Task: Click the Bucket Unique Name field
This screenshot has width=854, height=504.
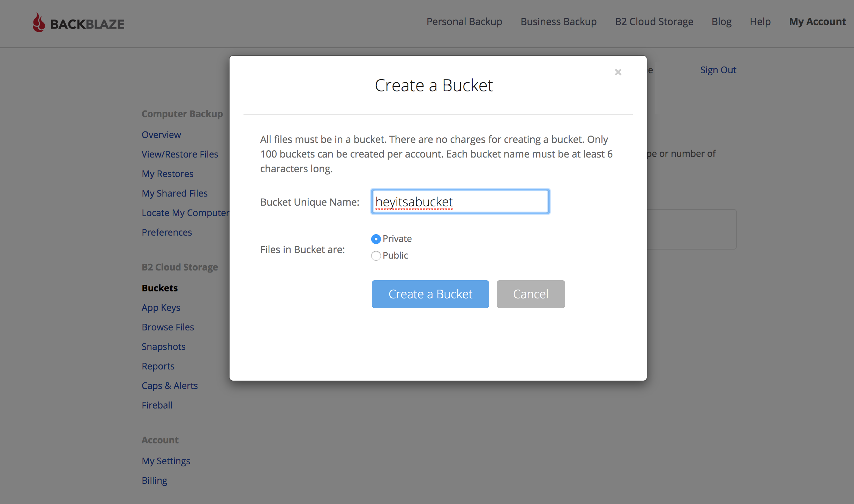Action: coord(460,202)
